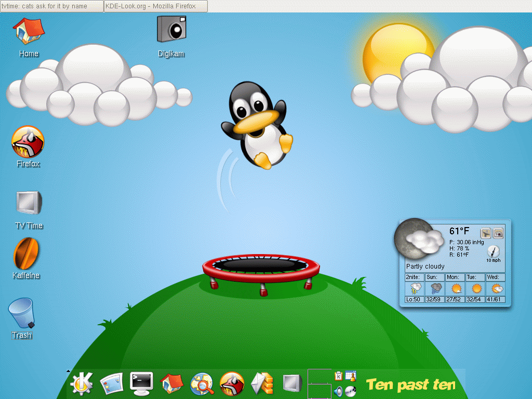
Task: Switch to the upper virtual desktop pager
Action: tap(320, 377)
